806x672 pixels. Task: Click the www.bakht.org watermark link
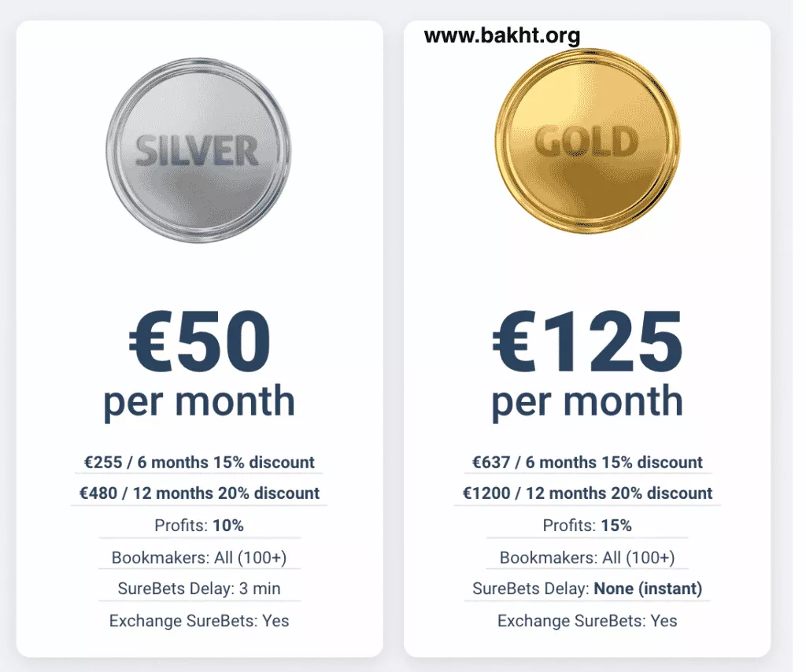point(501,35)
